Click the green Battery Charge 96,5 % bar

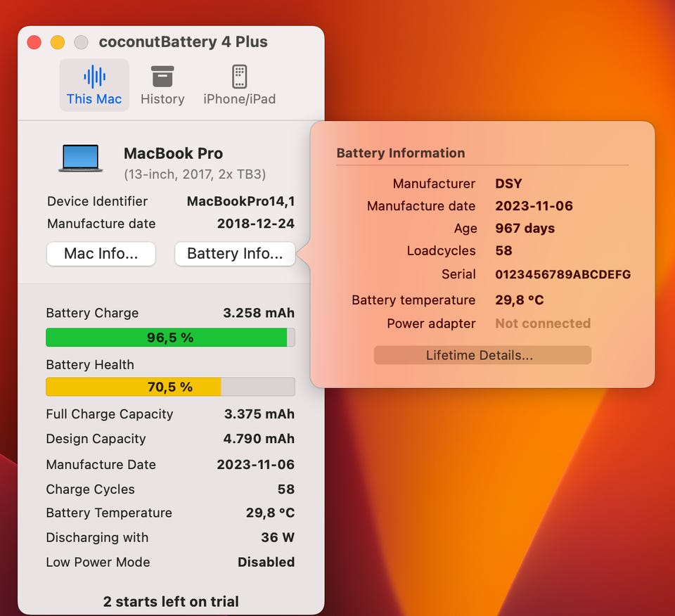point(170,337)
